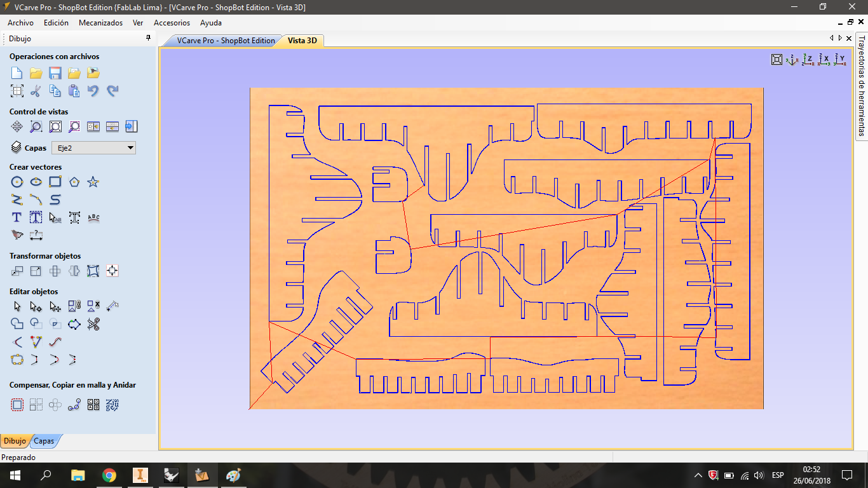Cut the selected vectors
This screenshot has height=488, width=868.
click(x=36, y=91)
